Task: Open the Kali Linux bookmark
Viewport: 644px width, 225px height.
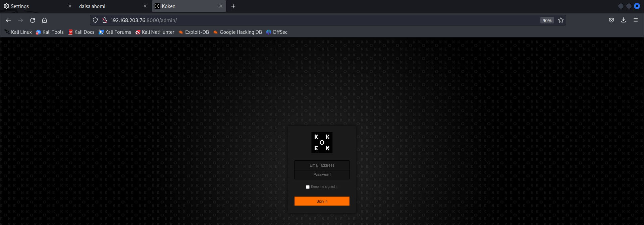Action: [18, 32]
